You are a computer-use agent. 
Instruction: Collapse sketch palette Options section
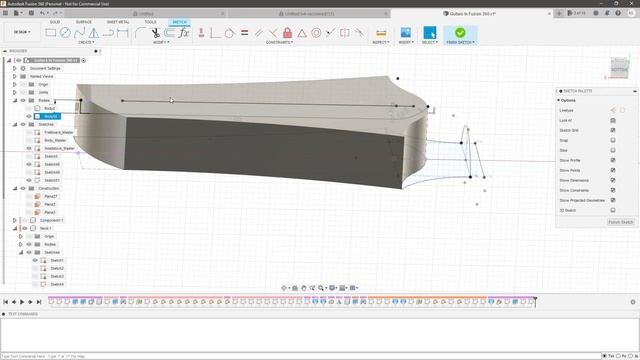pyautogui.click(x=558, y=100)
